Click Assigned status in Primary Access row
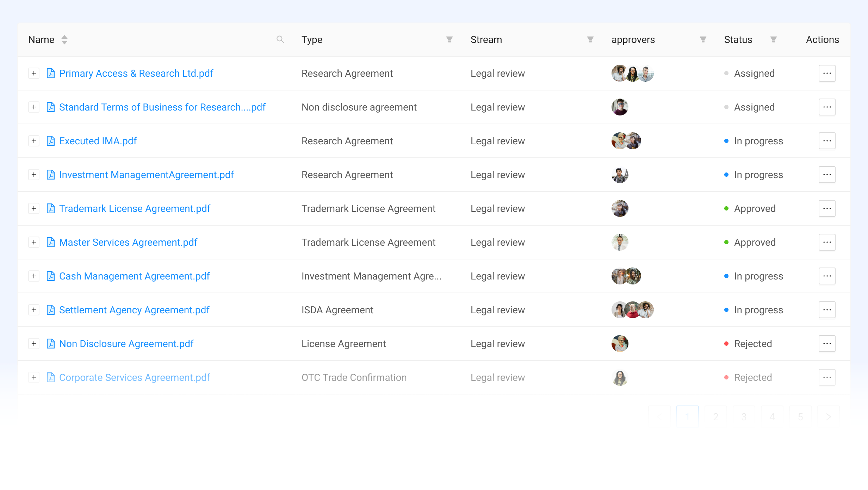 tap(750, 73)
